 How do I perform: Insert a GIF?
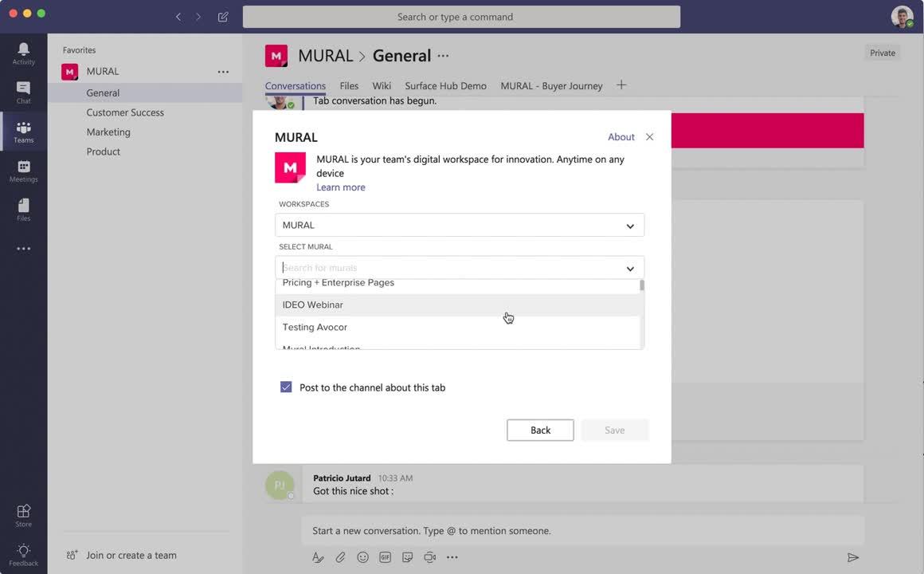point(386,557)
